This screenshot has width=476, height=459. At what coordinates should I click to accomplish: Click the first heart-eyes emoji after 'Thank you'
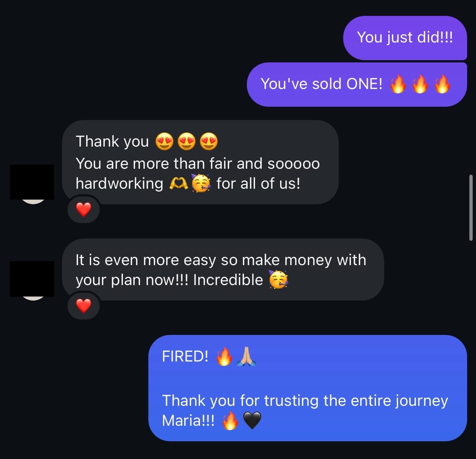coord(164,141)
